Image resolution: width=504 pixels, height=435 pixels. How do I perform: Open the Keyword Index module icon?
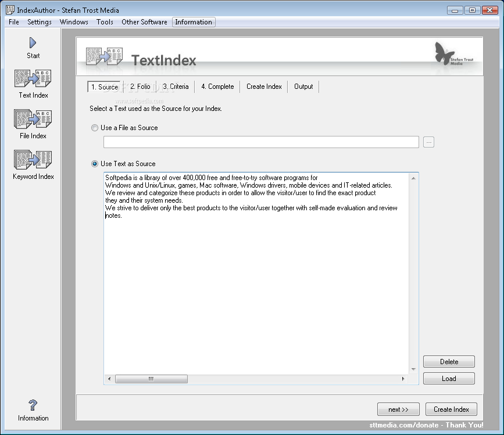33,160
